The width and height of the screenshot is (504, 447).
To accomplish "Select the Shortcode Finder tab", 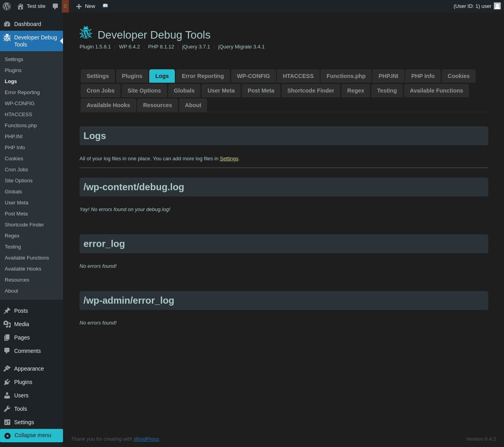I will (x=311, y=91).
